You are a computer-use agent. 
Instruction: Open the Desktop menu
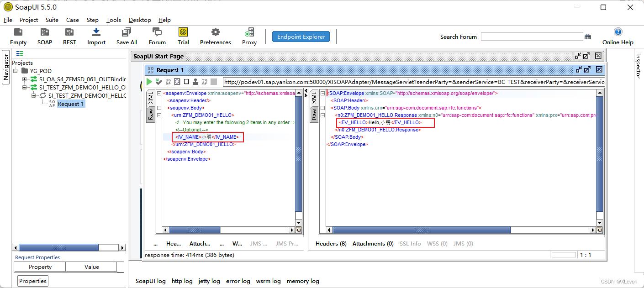tap(140, 20)
